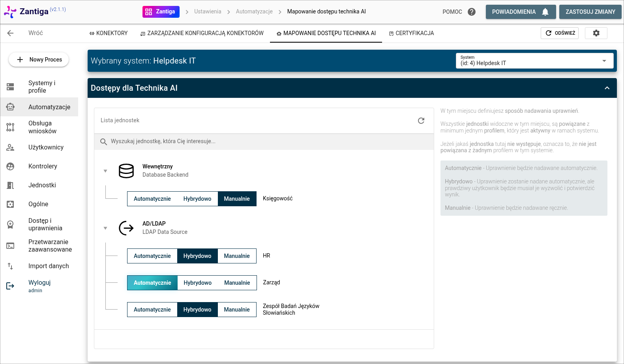Click the Wewnętrzny database icon
Image resolution: width=624 pixels, height=364 pixels.
click(126, 171)
